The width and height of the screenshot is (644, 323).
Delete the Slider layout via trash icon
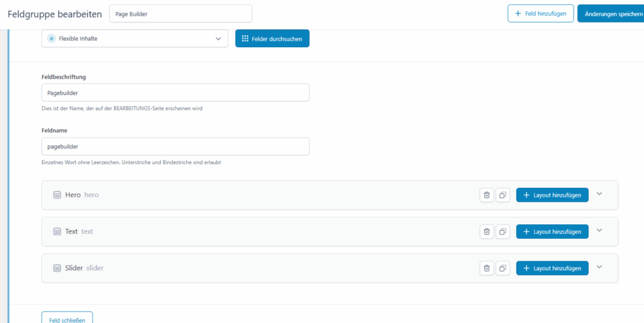[x=486, y=268]
